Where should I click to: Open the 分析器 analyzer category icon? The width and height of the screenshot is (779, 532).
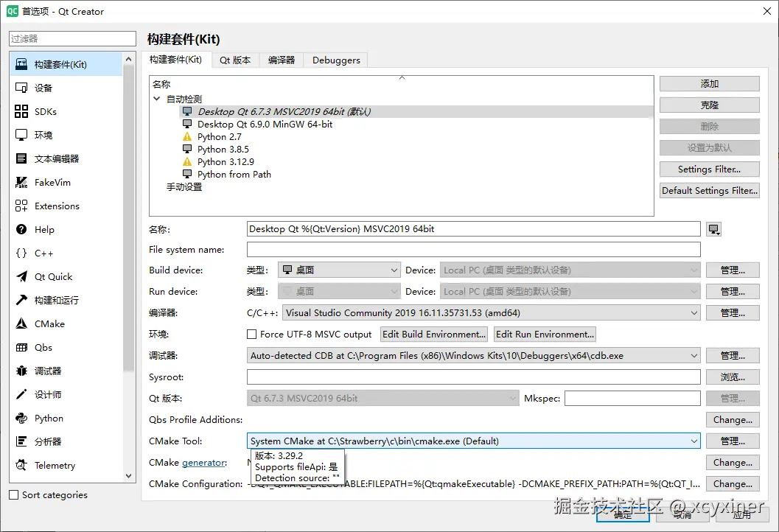point(21,441)
